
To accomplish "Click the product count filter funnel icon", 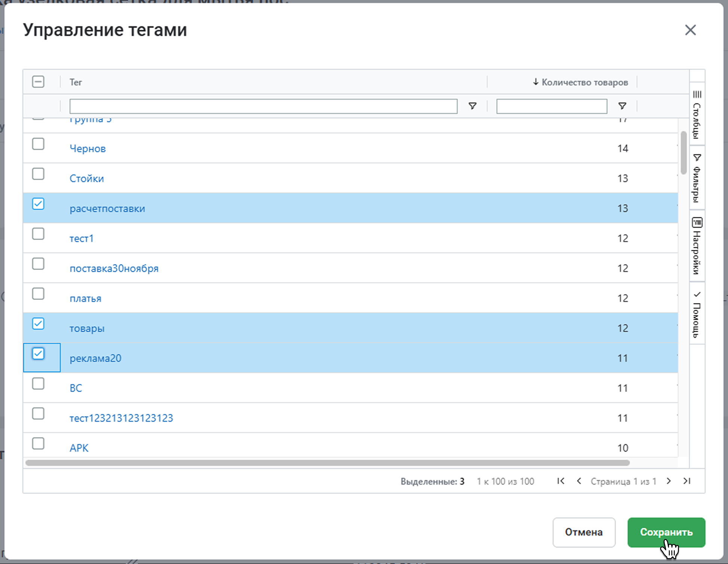I will click(622, 106).
